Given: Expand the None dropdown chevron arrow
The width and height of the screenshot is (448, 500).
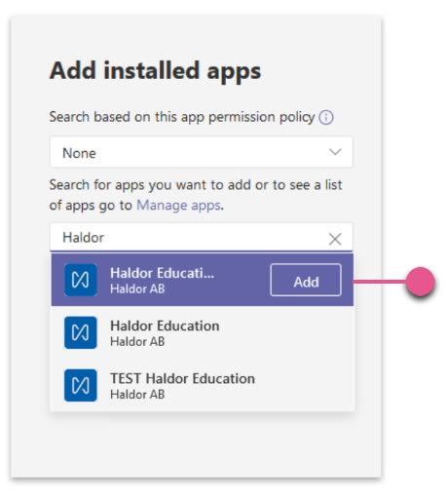Looking at the screenshot, I should coord(335,152).
